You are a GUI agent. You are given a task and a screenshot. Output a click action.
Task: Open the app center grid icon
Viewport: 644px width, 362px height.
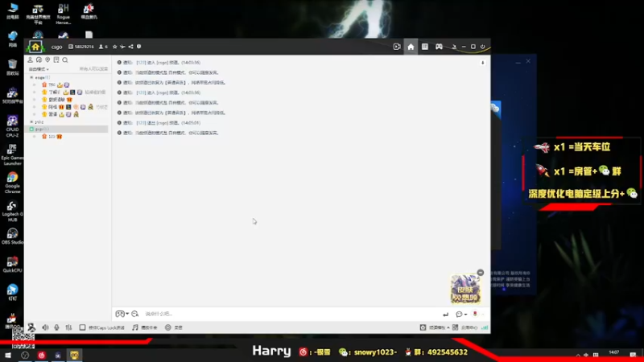tap(455, 327)
